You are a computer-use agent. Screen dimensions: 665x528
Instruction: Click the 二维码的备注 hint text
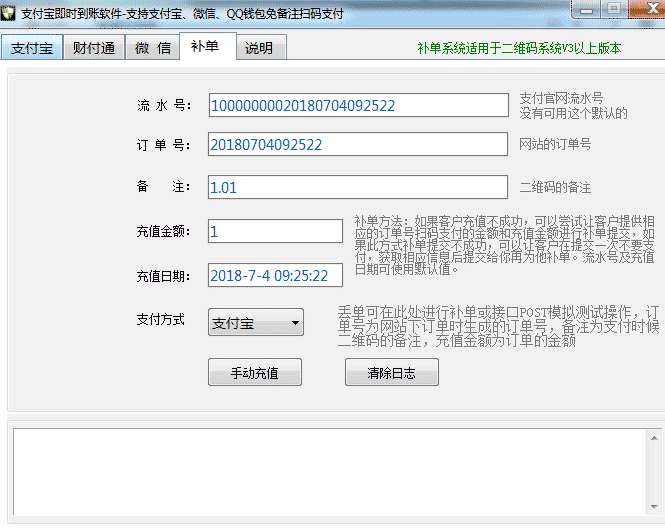pos(555,187)
